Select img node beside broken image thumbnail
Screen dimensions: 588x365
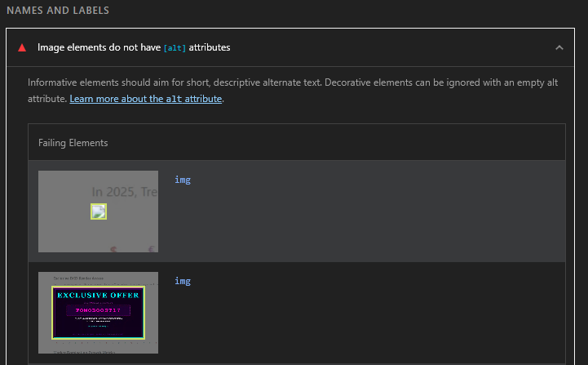click(x=183, y=180)
